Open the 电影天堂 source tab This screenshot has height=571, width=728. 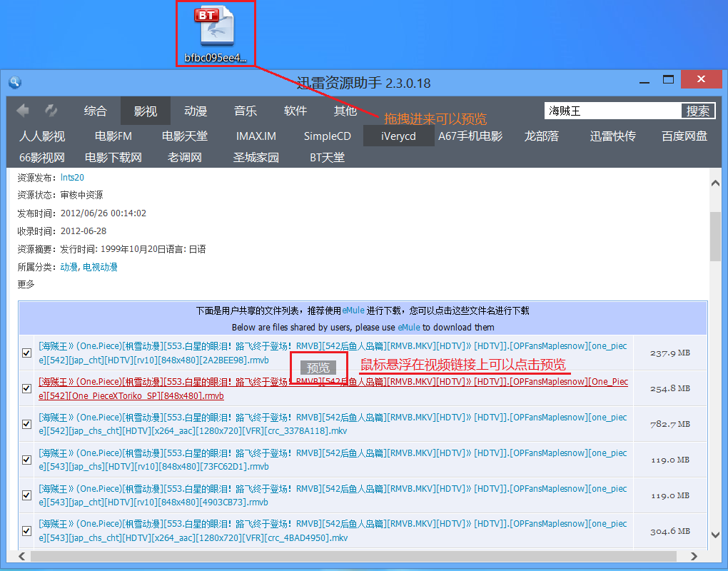[x=184, y=136]
